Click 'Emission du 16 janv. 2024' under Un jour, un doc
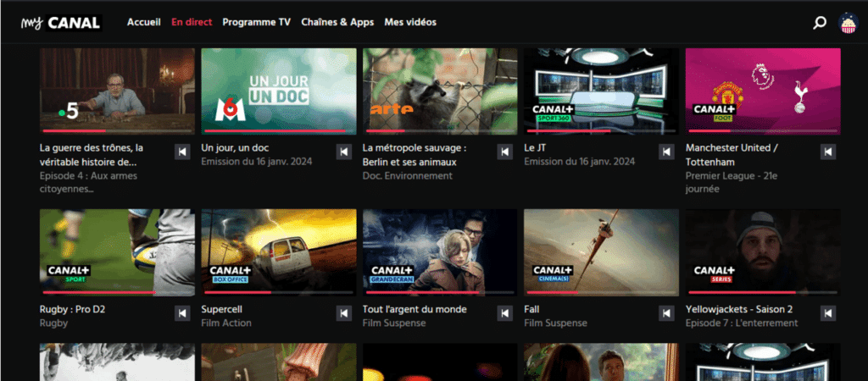 pos(257,162)
